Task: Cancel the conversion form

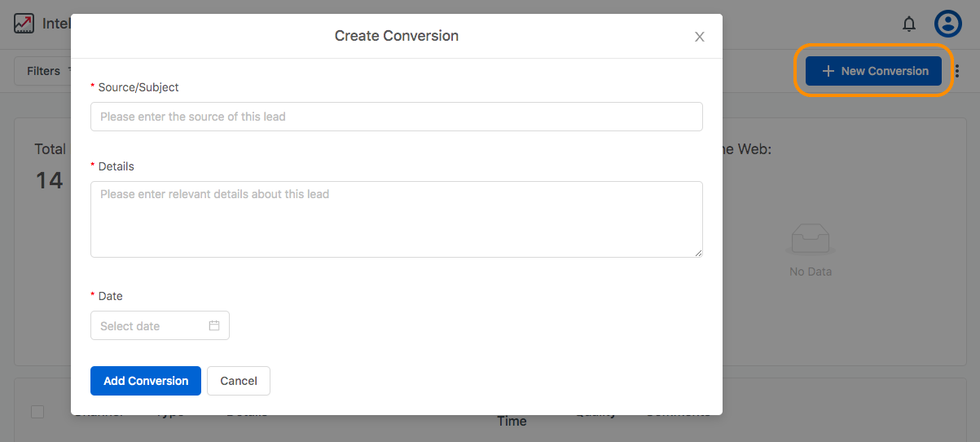Action: pos(239,381)
